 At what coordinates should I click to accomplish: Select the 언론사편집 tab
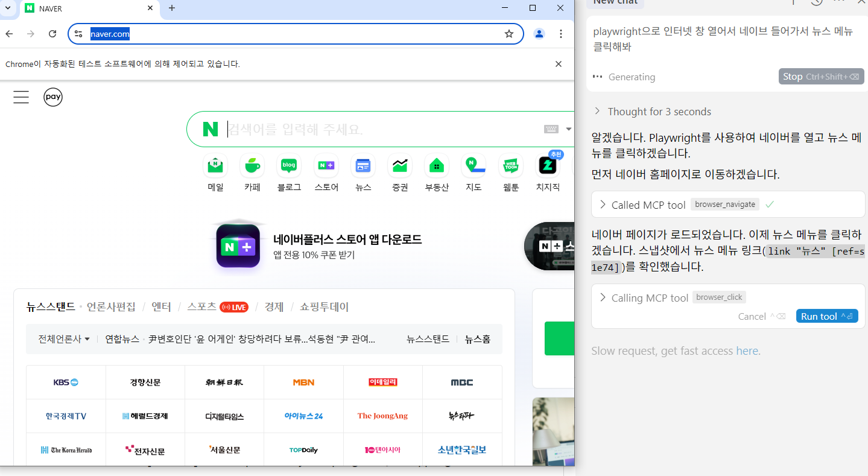pyautogui.click(x=111, y=306)
